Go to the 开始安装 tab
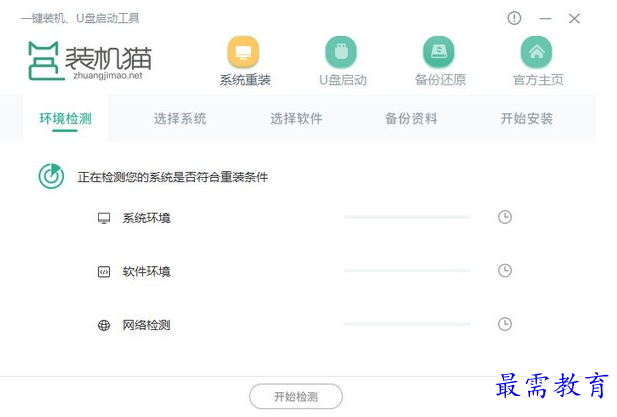Image resolution: width=617 pixels, height=417 pixels. (526, 118)
